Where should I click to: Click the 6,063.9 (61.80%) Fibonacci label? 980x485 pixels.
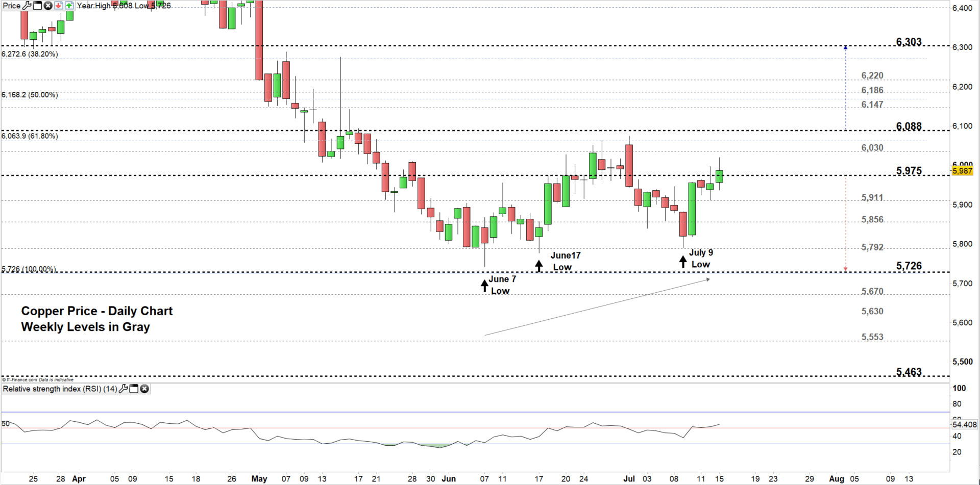coord(30,136)
